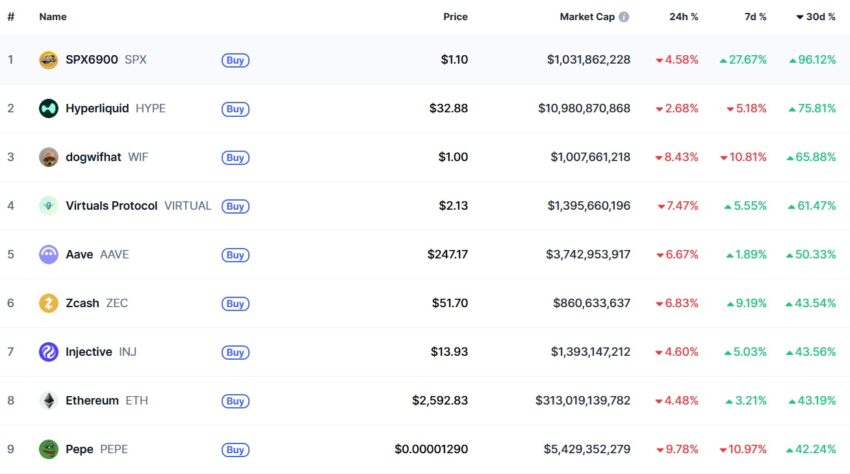Click the Buy button for Pepe
The width and height of the screenshot is (850, 474).
[235, 450]
